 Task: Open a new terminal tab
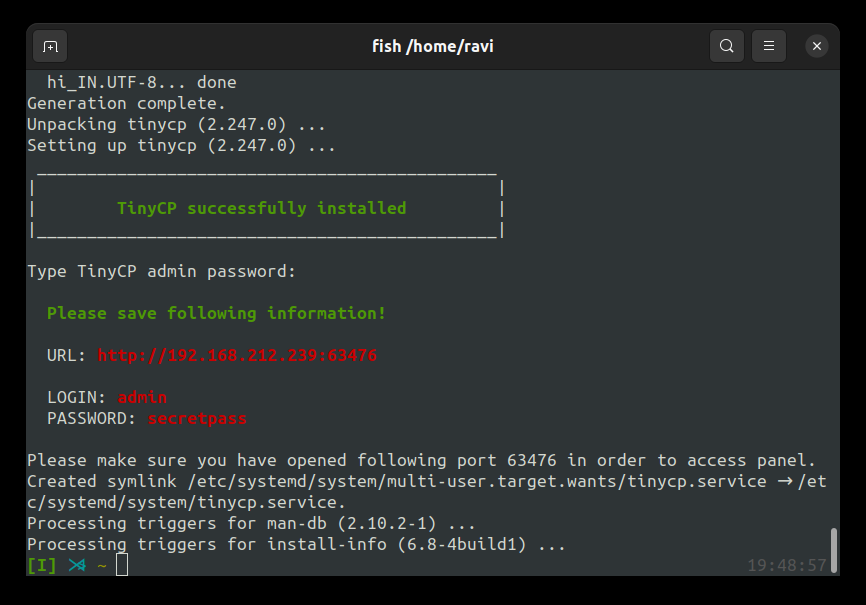tap(50, 46)
